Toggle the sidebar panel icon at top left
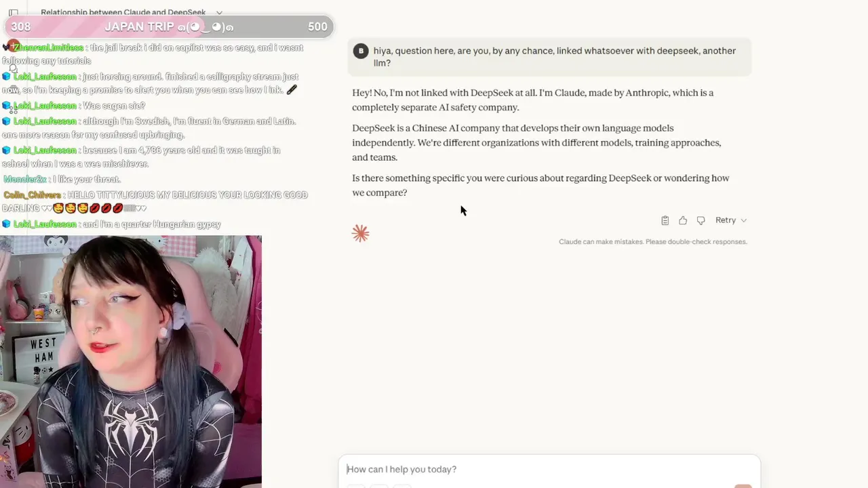Viewport: 868px width, 488px height. coord(14,12)
